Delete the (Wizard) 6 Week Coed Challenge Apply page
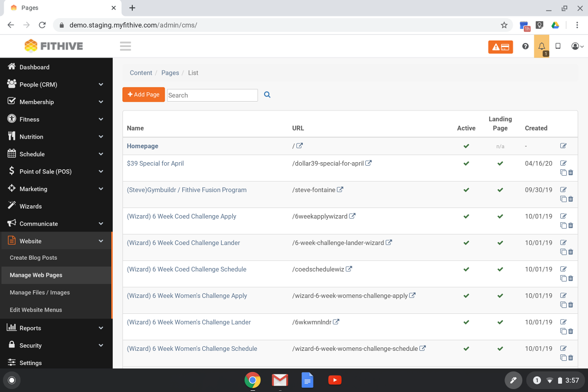 coord(570,225)
